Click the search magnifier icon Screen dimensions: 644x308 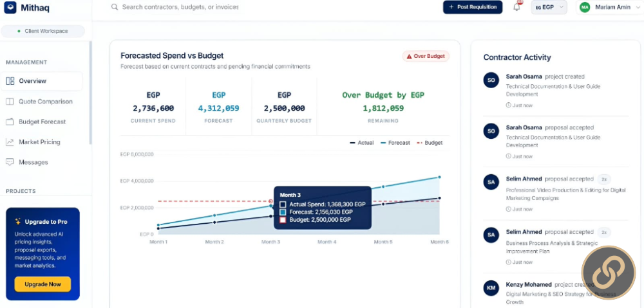(x=115, y=7)
